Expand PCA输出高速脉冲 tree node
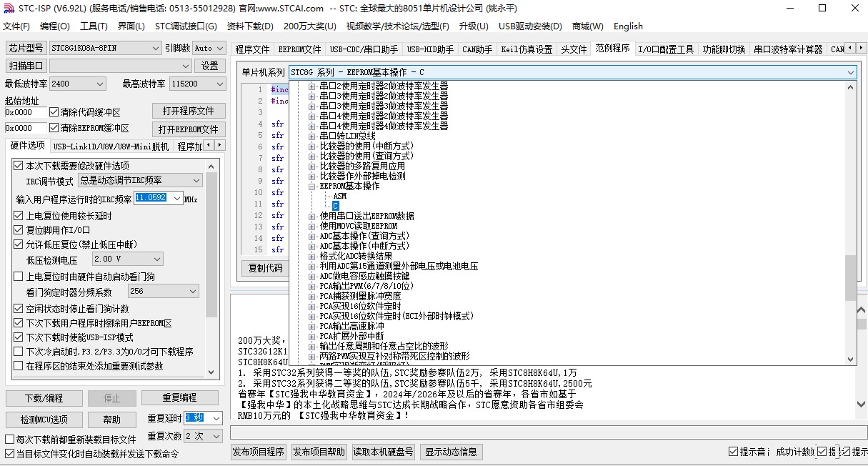The height and width of the screenshot is (466, 868). pos(312,326)
